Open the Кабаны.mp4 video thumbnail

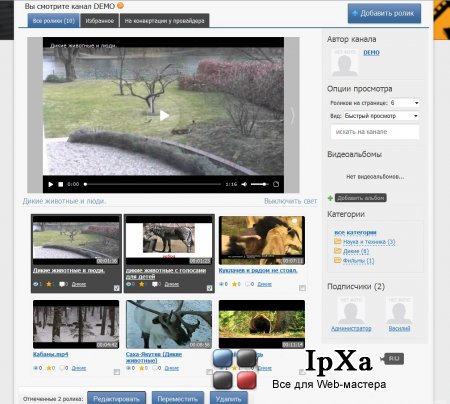click(x=76, y=324)
